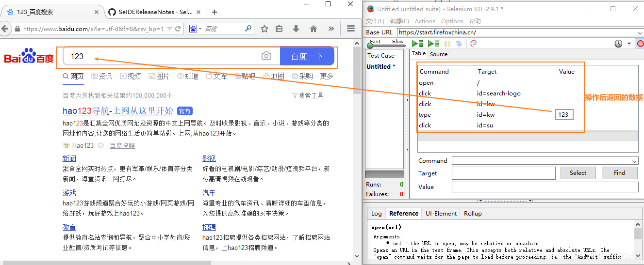The height and width of the screenshot is (265, 644).
Task: Open the 图片 search category
Action: point(159,76)
